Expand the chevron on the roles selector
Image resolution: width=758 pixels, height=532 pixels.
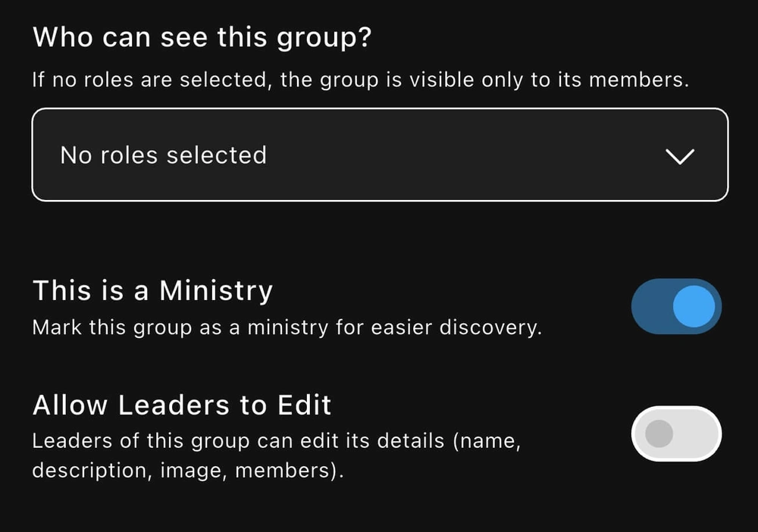click(680, 155)
